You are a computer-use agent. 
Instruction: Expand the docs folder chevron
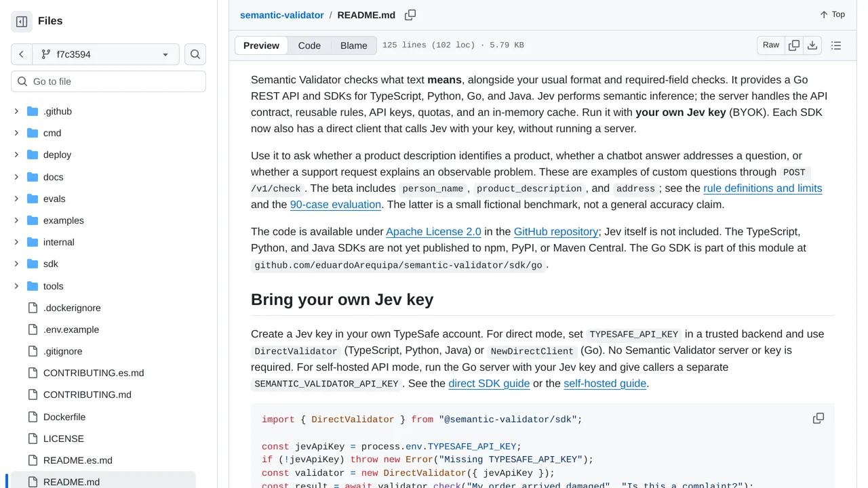click(16, 177)
